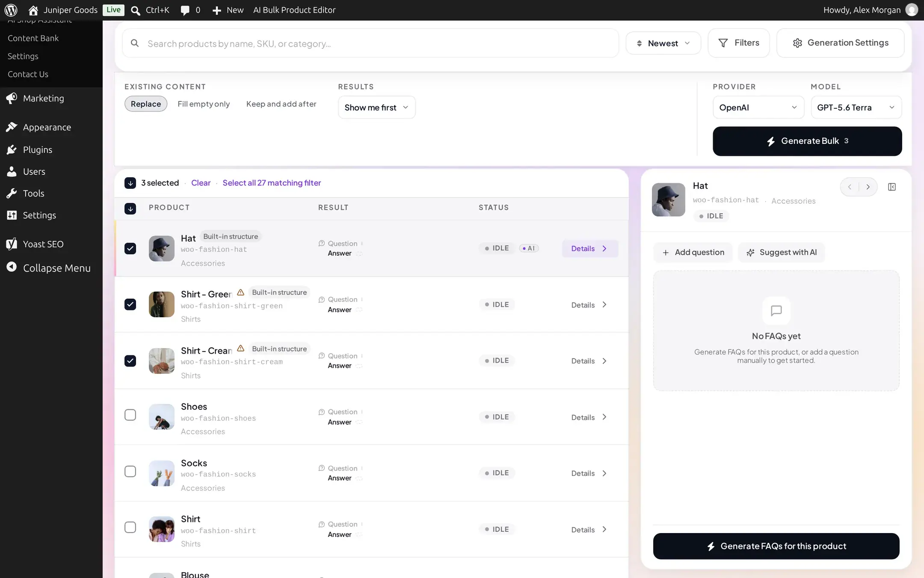Click Add question button
This screenshot has height=578, width=924.
693,252
